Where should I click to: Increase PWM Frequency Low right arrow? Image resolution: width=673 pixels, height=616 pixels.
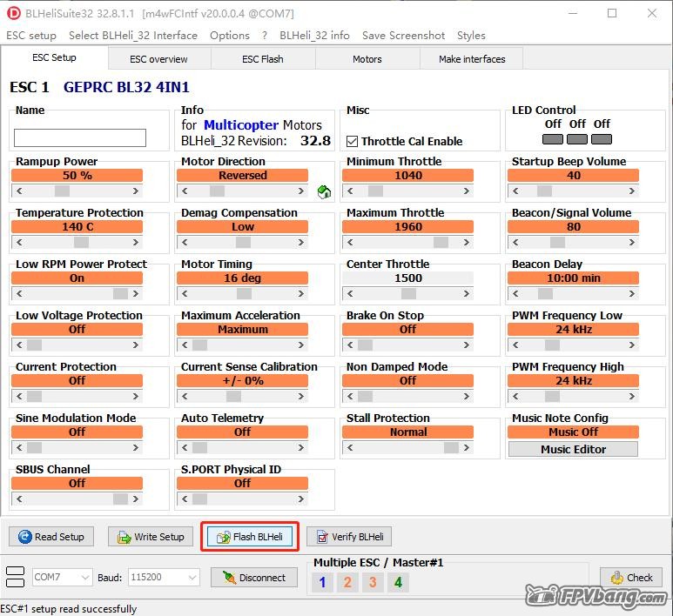[x=632, y=345]
